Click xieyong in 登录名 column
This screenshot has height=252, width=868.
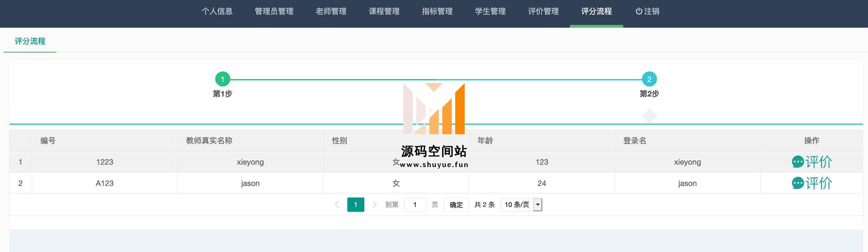[x=687, y=162]
